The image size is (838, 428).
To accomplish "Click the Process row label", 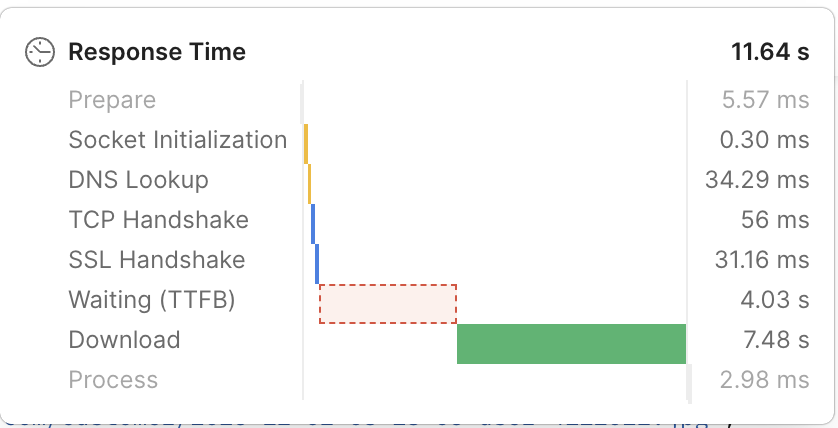I will click(x=113, y=380).
